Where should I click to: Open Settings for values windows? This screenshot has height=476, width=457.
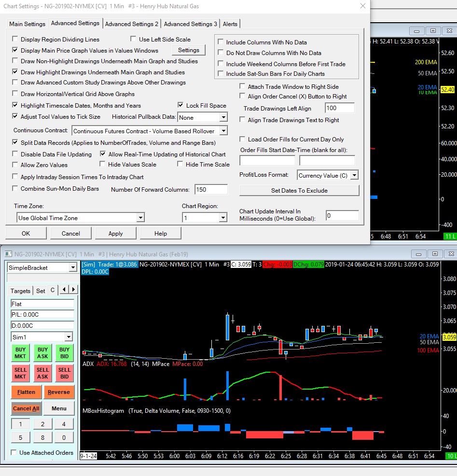coord(188,50)
